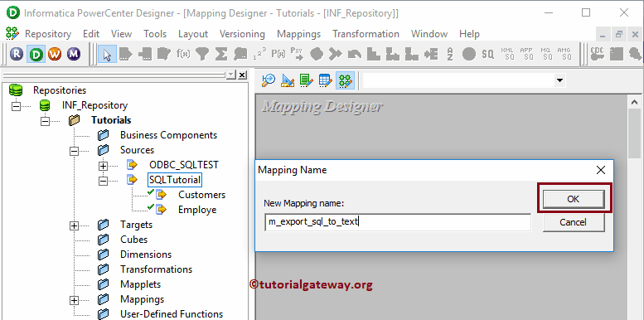
Task: Open the Versioning menu
Action: [x=242, y=34]
